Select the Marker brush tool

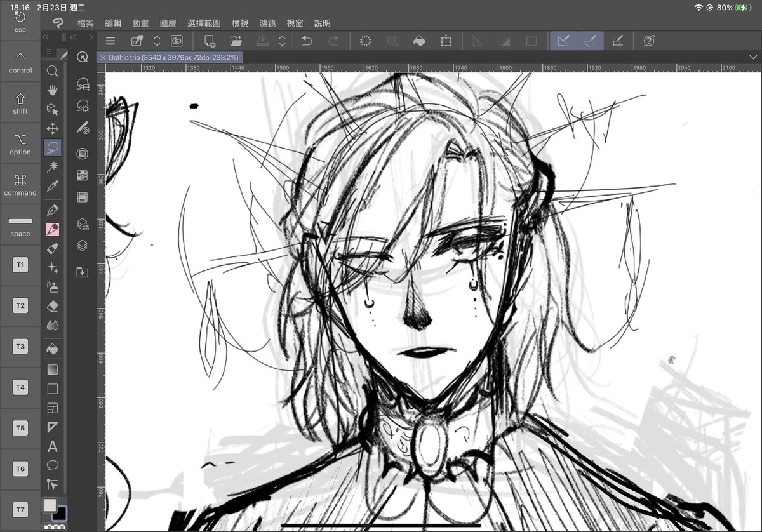tap(53, 248)
